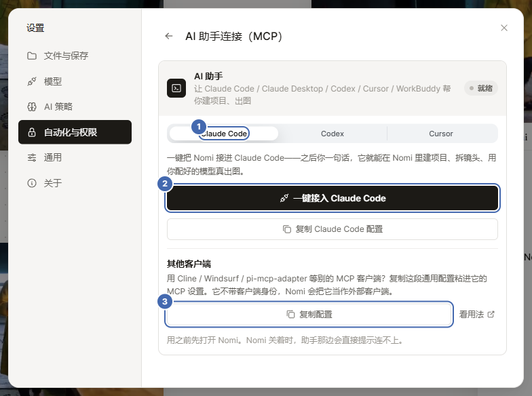The height and width of the screenshot is (396, 532).
Task: Click the 就绪 status badge
Action: pos(481,88)
